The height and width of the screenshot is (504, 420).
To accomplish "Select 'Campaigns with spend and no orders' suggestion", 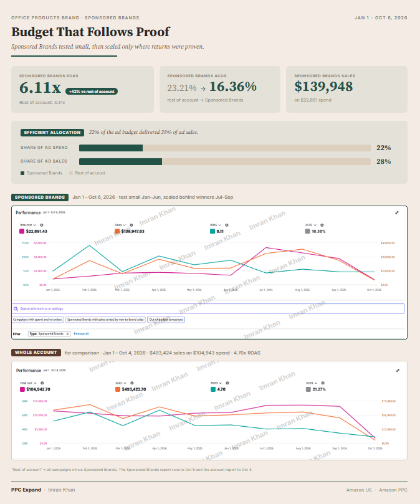I will [x=37, y=320].
